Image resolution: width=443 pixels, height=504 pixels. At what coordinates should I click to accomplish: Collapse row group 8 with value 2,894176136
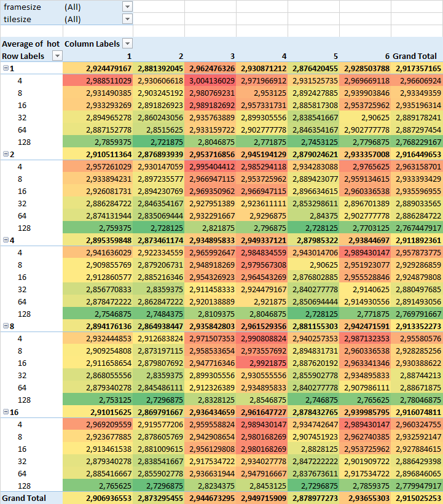pos(6,326)
